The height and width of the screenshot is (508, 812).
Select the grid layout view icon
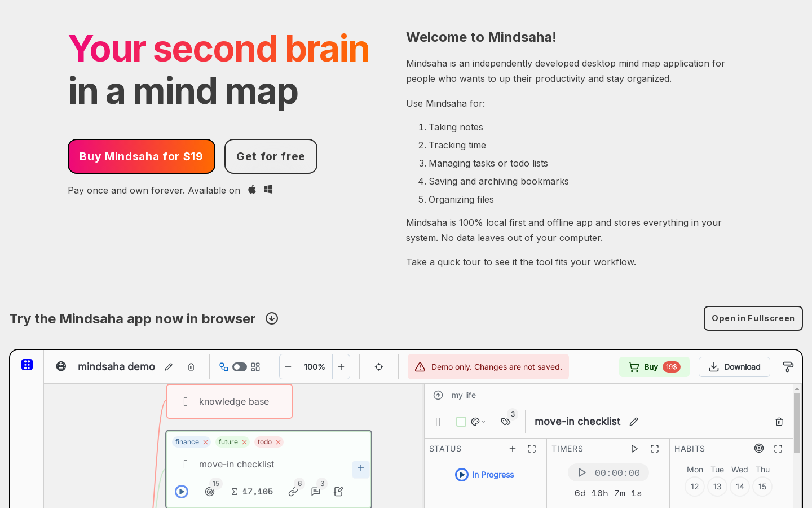(255, 367)
